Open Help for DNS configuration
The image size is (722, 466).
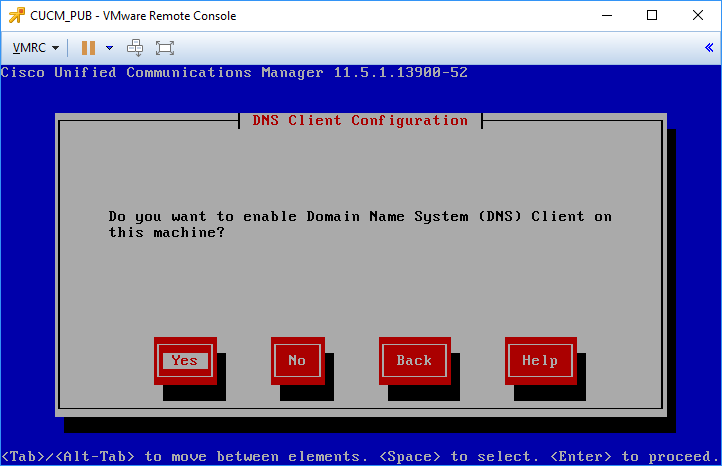click(x=541, y=361)
